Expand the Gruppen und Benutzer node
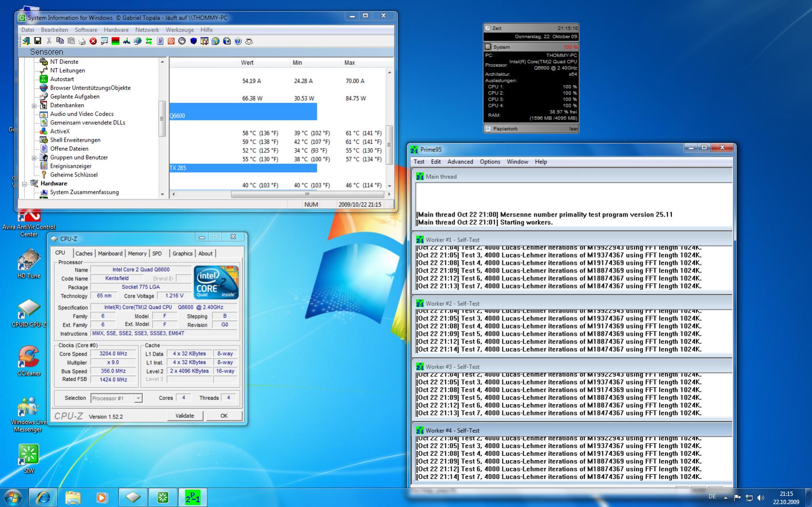 (34, 158)
